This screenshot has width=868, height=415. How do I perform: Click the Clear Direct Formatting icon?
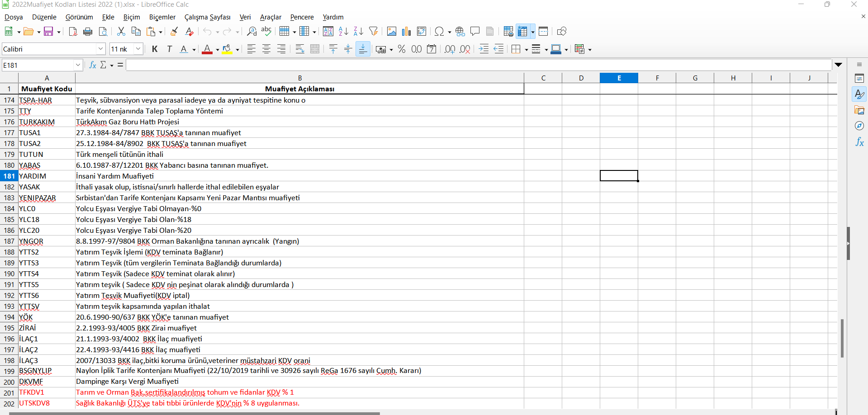point(190,31)
